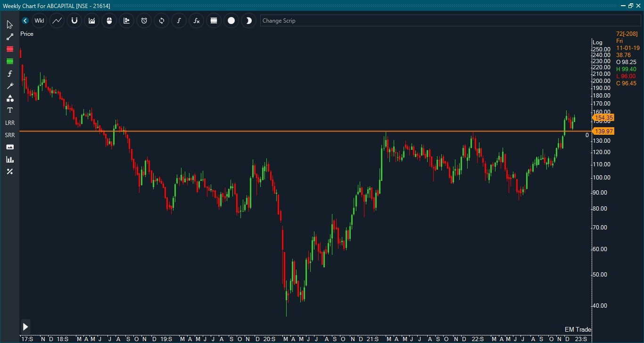Toggle the light theme white circle

pyautogui.click(x=231, y=21)
